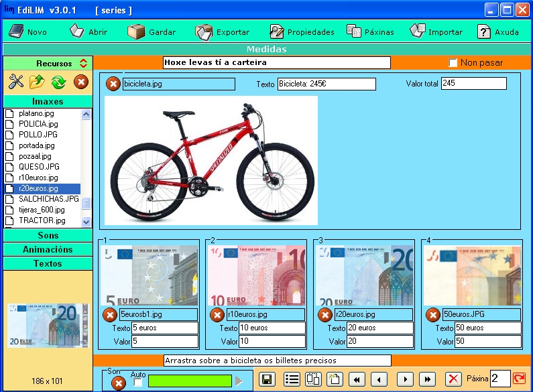The image size is (533, 392).
Task: Click the Valor total input field
Action: (x=473, y=84)
